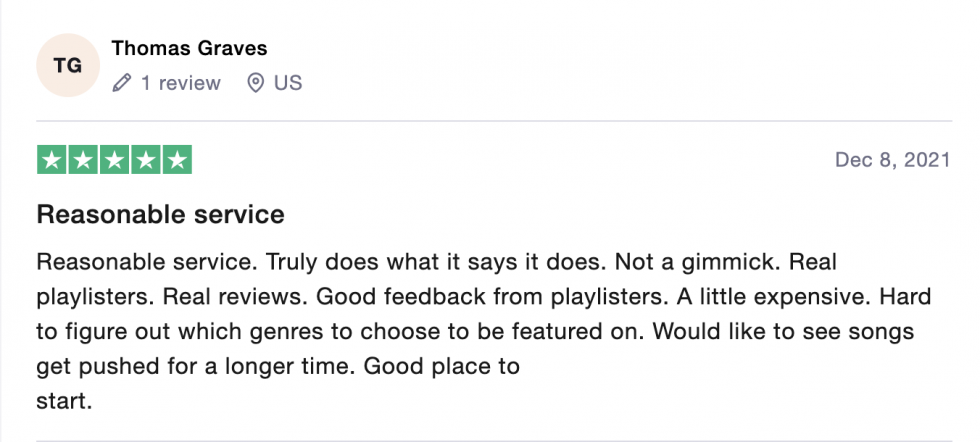Click the TG avatar circle

click(x=68, y=65)
